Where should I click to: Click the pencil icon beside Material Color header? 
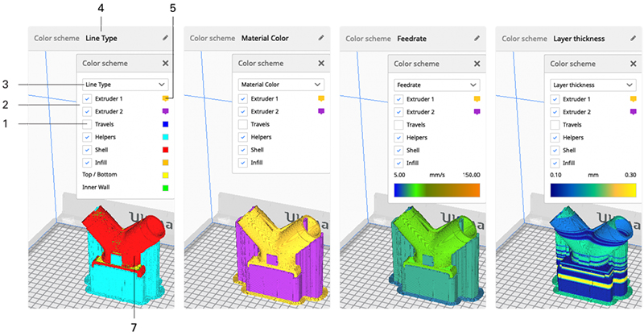point(321,37)
